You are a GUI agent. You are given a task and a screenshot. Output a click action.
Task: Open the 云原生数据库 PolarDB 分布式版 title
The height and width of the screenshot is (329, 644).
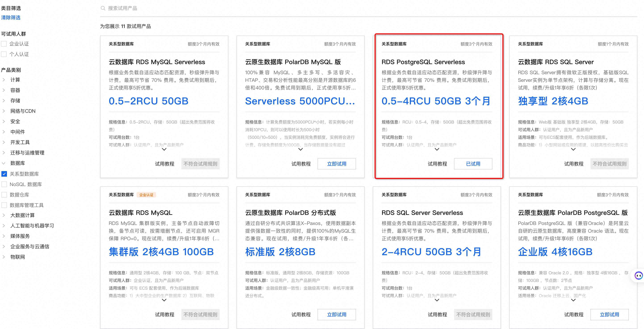coord(290,213)
